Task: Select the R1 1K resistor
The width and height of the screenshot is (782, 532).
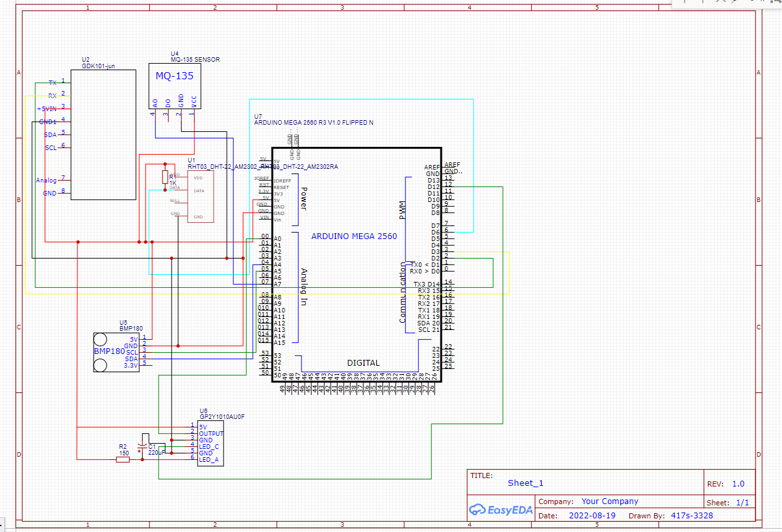Action: [x=165, y=177]
